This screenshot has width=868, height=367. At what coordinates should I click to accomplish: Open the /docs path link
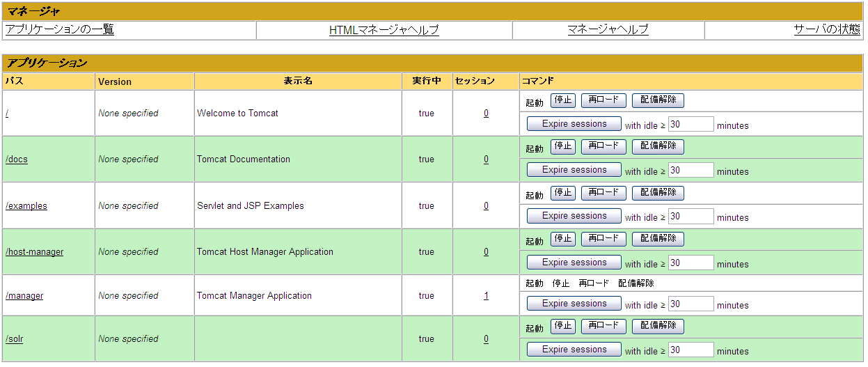click(17, 159)
